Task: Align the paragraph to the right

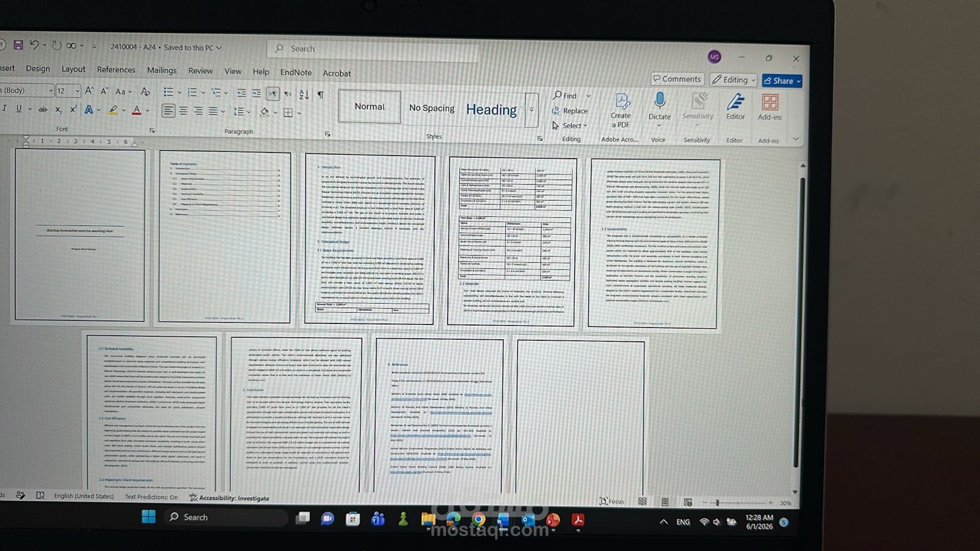Action: 198,111
